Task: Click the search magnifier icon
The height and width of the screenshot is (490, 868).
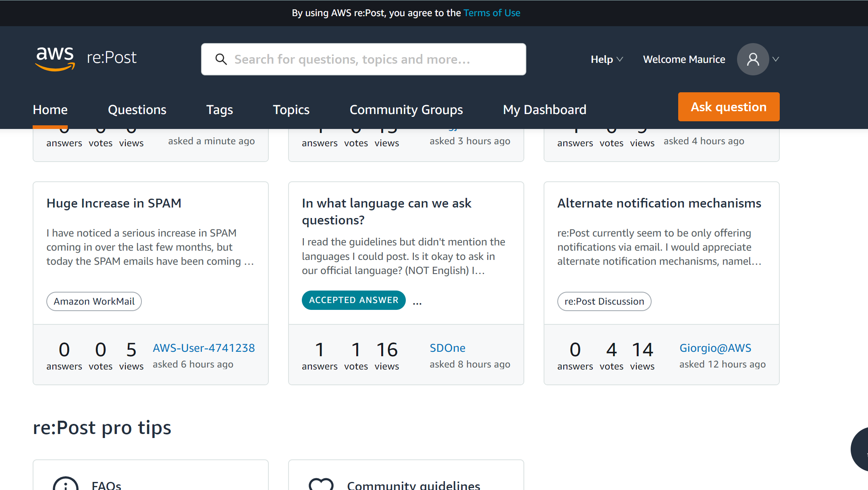Action: point(221,59)
